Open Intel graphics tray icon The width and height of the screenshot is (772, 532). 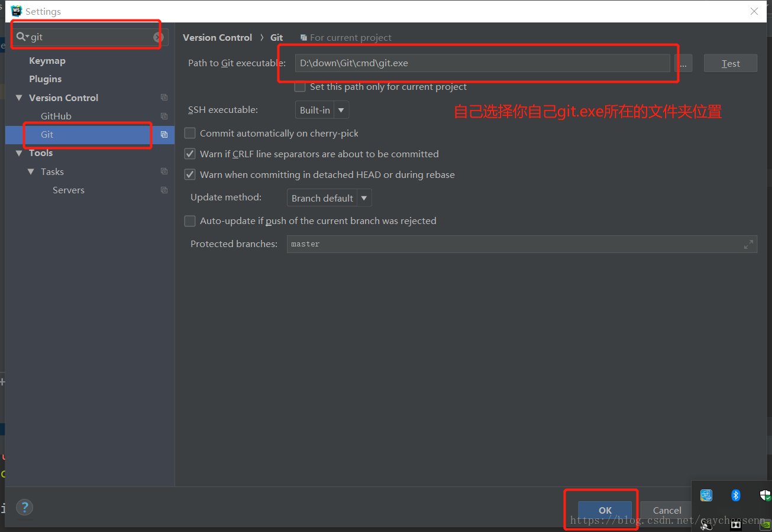(706, 495)
